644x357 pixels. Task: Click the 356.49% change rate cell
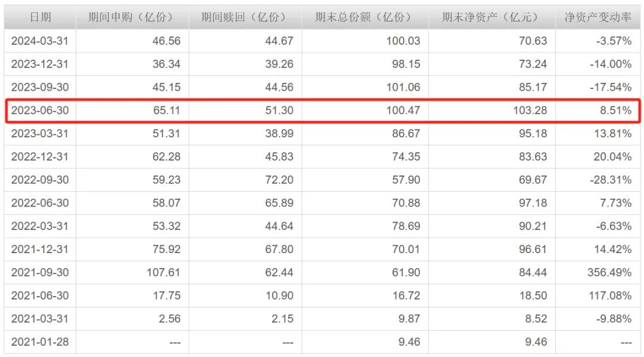coord(609,273)
